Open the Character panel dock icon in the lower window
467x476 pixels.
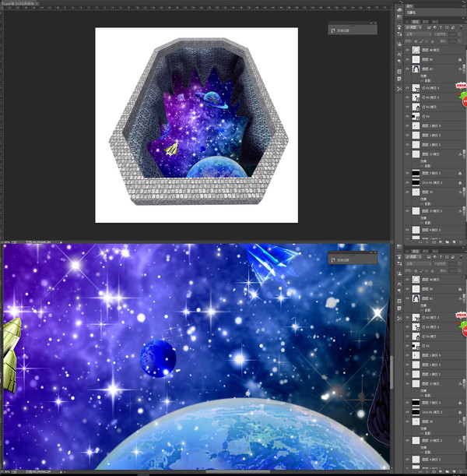point(399,284)
